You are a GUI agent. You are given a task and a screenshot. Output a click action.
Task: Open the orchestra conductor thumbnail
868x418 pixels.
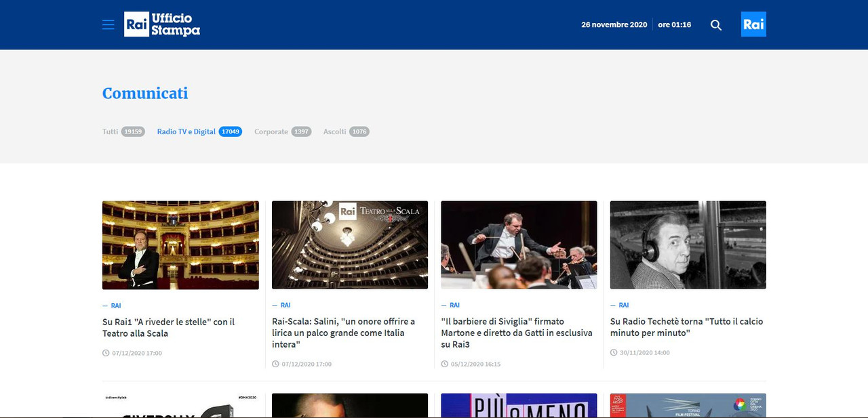(519, 245)
